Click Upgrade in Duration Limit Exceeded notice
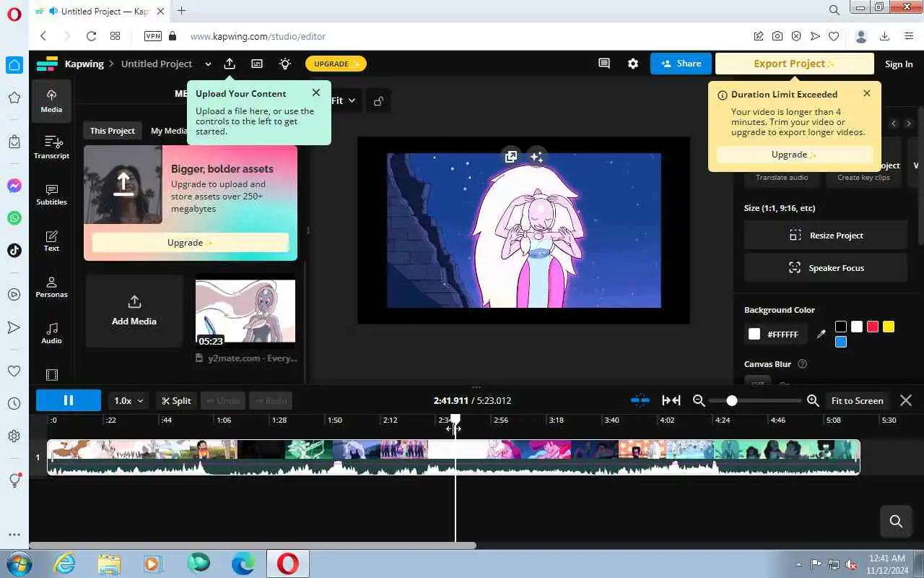924x578 pixels. pyautogui.click(x=794, y=155)
